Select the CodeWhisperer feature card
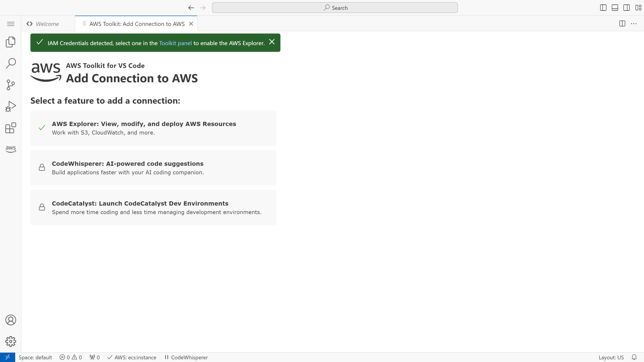Viewport: 644px width, 362px height. [x=153, y=168]
